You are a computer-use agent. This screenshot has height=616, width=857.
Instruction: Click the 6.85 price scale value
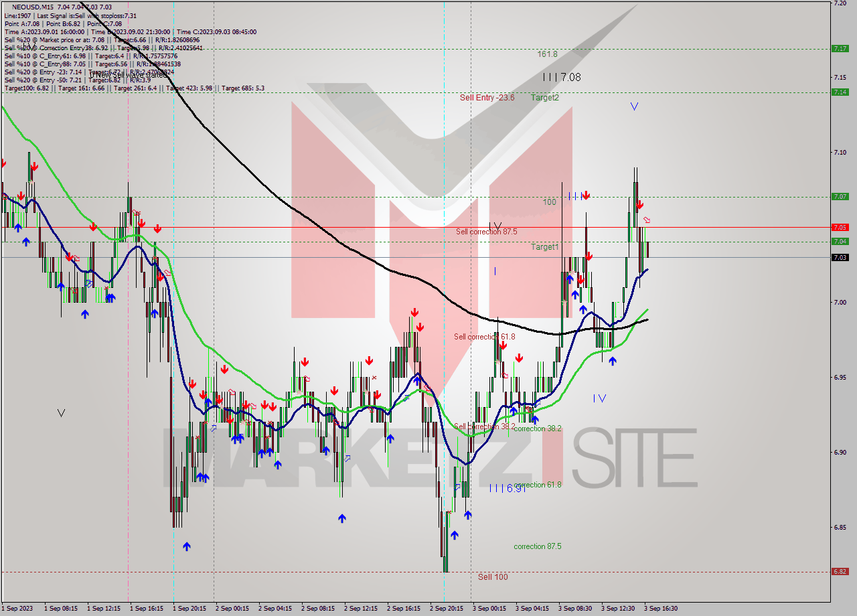(x=840, y=528)
